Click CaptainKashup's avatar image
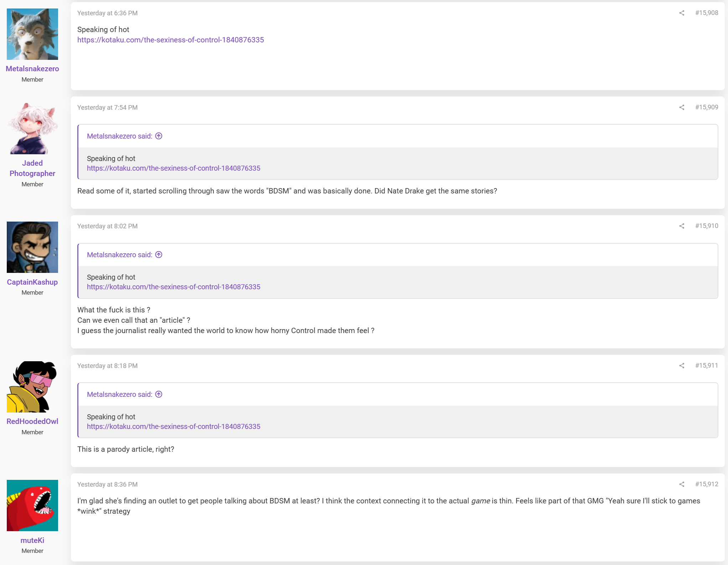This screenshot has height=565, width=728. [32, 247]
